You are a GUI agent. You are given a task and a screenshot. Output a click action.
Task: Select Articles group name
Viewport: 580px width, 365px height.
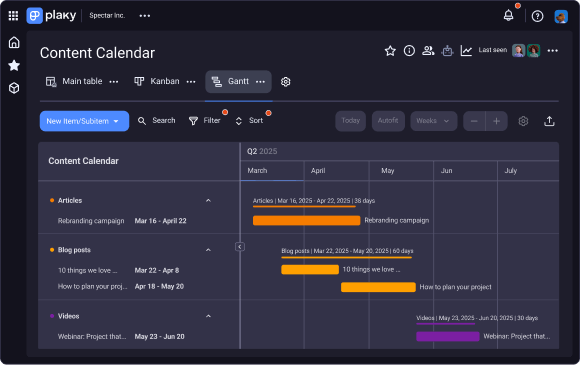tap(70, 200)
